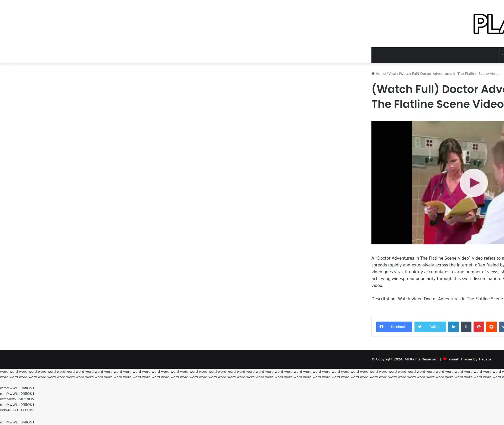504x425 pixels.
Task: Click the serif-font mmMwWLliI0fiflO&1 line
Action: [18, 399]
